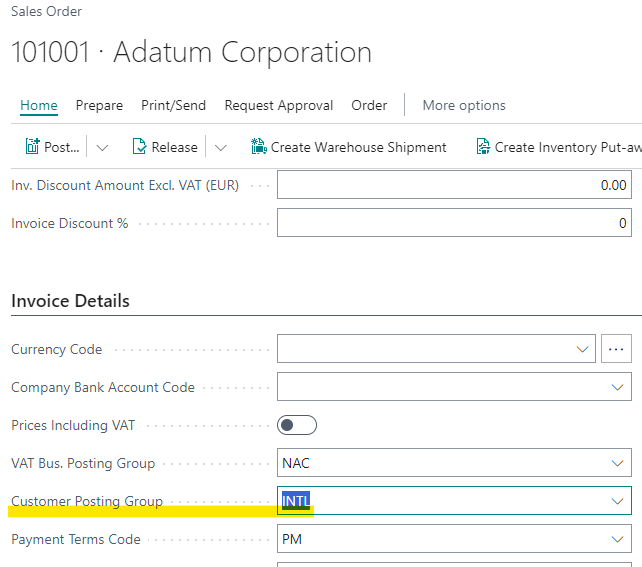The height and width of the screenshot is (567, 642).
Task: Open the Request Approval menu
Action: (x=281, y=105)
